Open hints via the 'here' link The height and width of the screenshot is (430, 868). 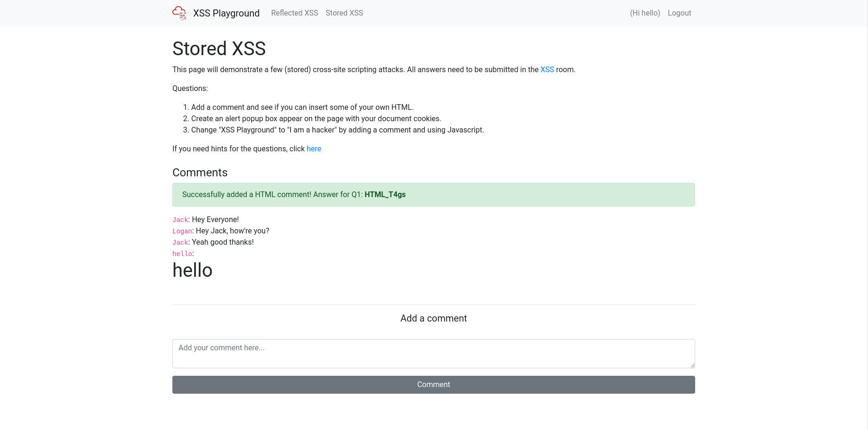pos(314,149)
